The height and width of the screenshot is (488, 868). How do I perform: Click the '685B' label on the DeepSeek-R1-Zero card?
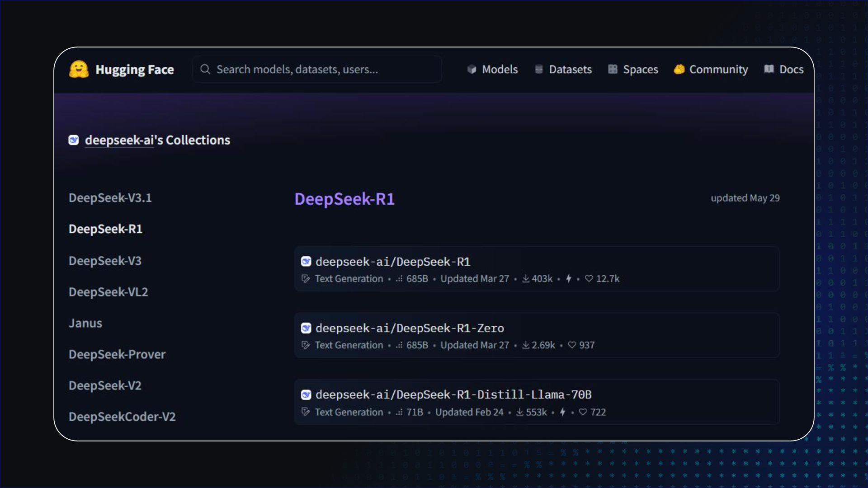tap(417, 345)
